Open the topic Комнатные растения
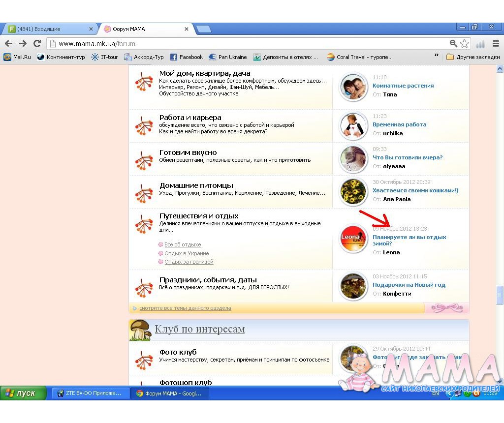504x423 pixels. 403,86
